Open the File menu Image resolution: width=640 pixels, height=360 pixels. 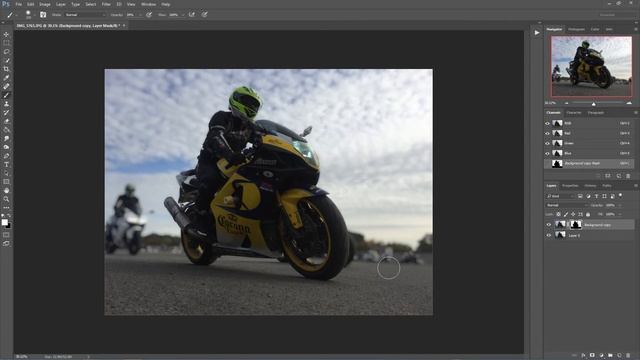[18, 4]
